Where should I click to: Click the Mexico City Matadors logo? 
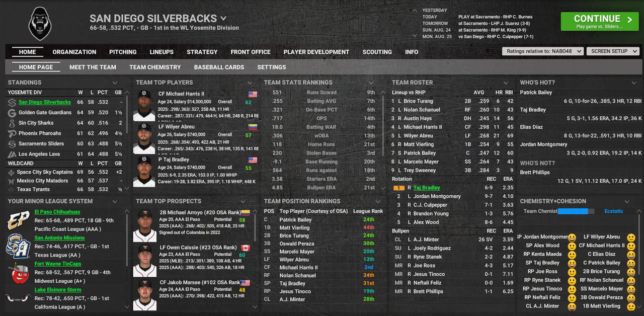pos(11,181)
